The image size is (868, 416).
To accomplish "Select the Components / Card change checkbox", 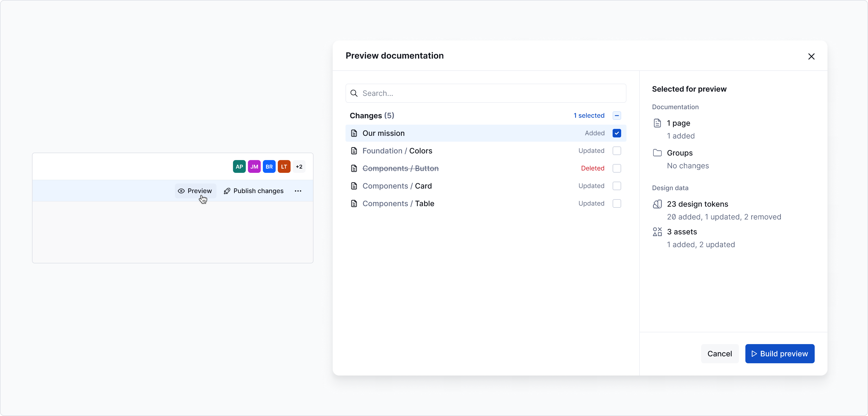I will pyautogui.click(x=617, y=186).
